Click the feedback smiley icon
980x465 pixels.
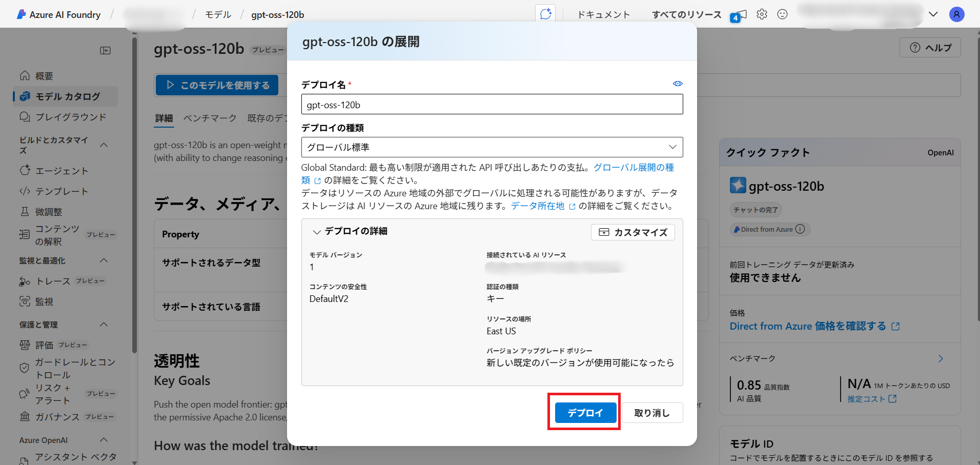coord(782,14)
